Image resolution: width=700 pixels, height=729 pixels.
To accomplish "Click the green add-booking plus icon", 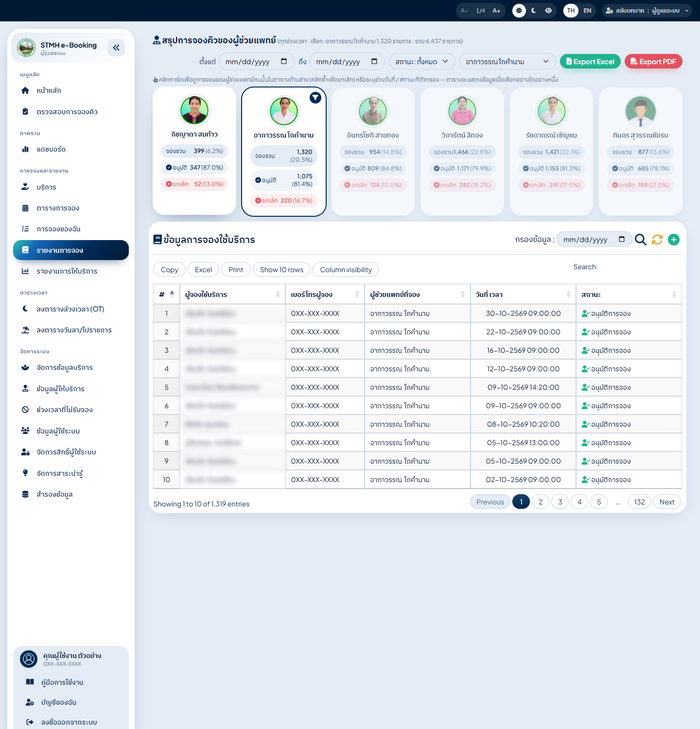I will (674, 240).
